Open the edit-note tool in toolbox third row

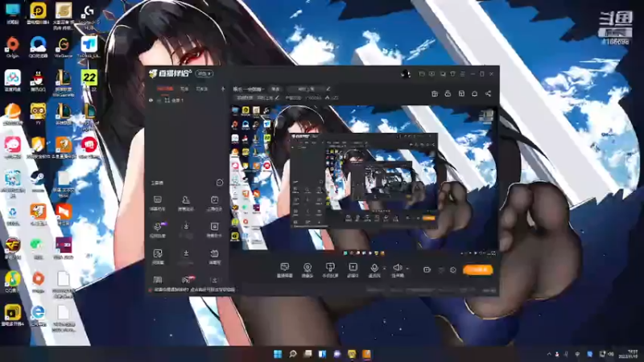[x=158, y=256]
